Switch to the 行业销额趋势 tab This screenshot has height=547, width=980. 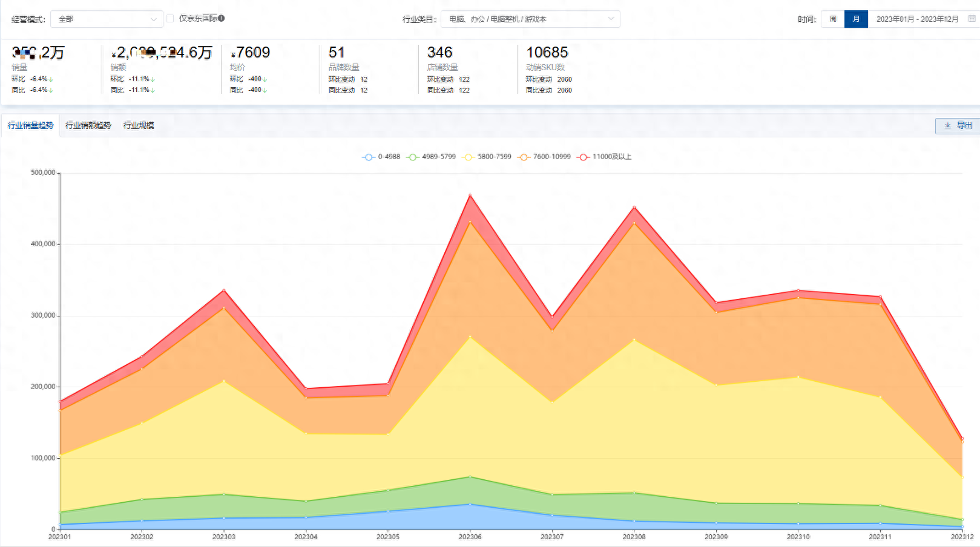(x=88, y=125)
